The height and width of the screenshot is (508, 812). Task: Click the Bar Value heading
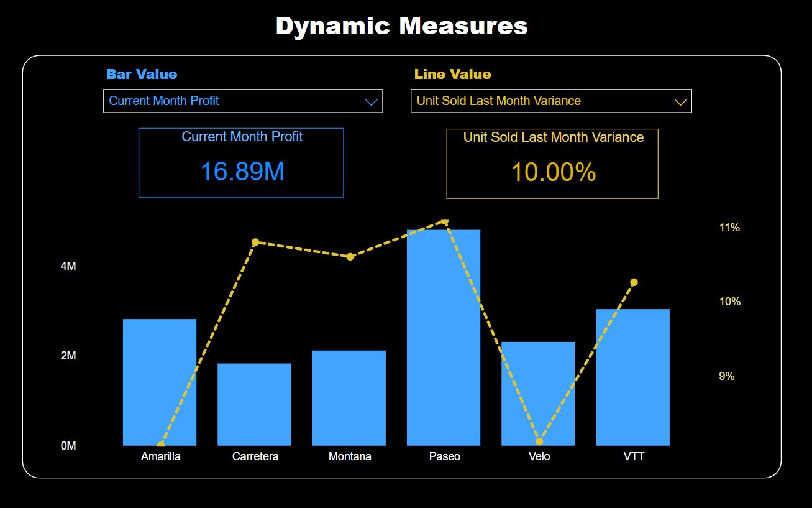[x=142, y=74]
